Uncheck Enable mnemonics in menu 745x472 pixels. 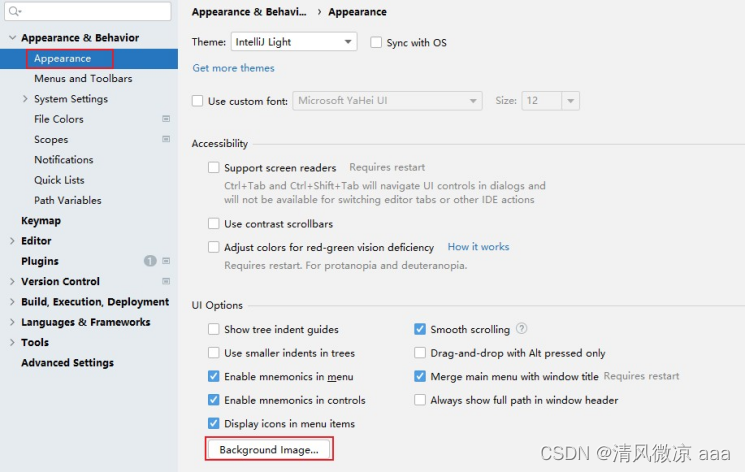[x=214, y=376]
